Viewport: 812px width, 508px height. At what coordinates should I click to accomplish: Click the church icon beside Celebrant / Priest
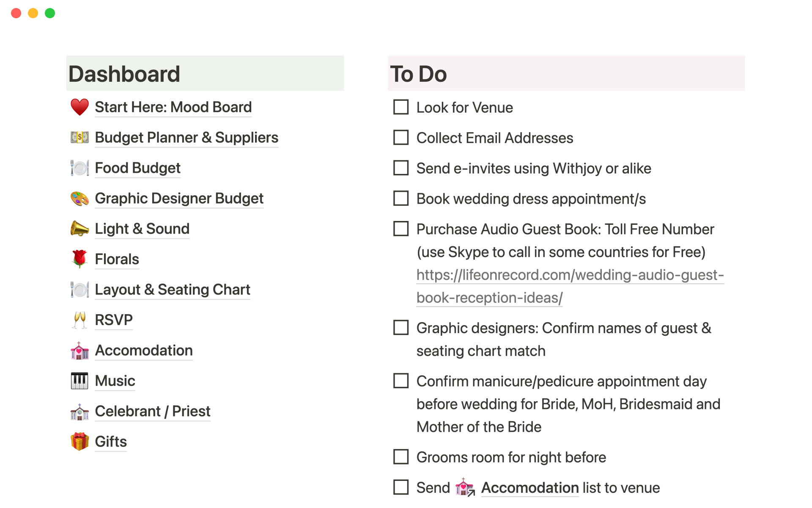(80, 411)
